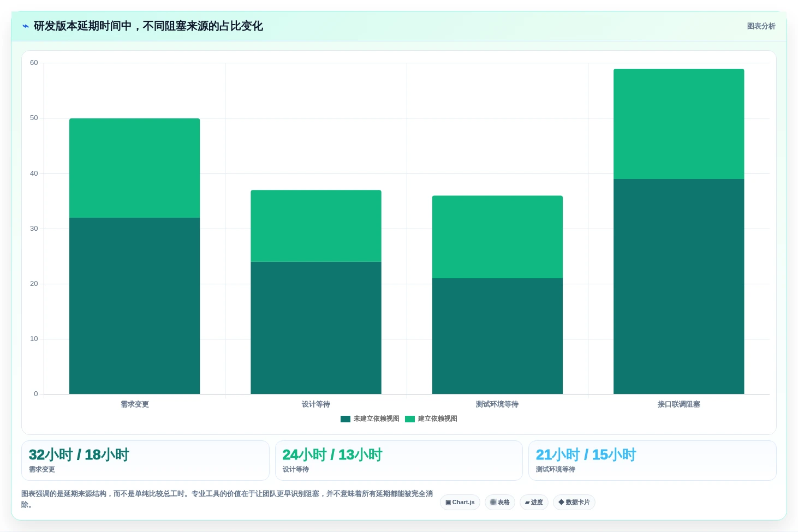Click the 20 y-axis tick label
The width and height of the screenshot is (798, 532).
[x=34, y=284]
